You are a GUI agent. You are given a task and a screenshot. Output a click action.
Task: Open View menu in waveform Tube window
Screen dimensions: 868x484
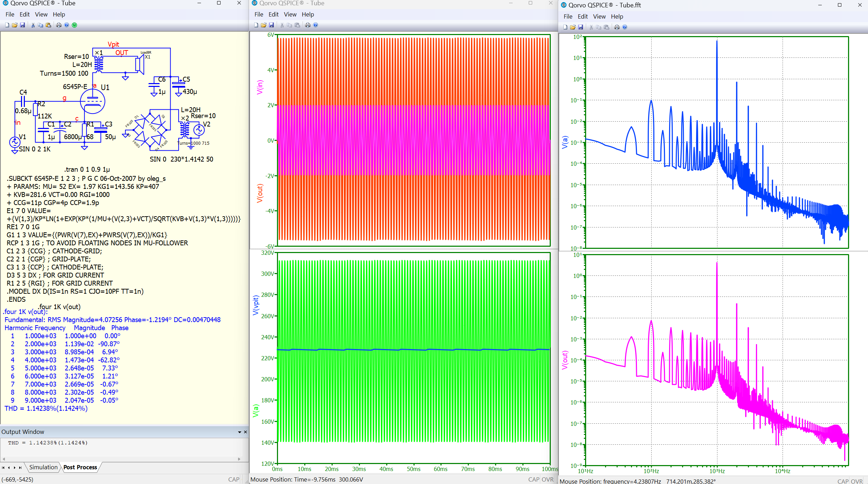point(290,14)
